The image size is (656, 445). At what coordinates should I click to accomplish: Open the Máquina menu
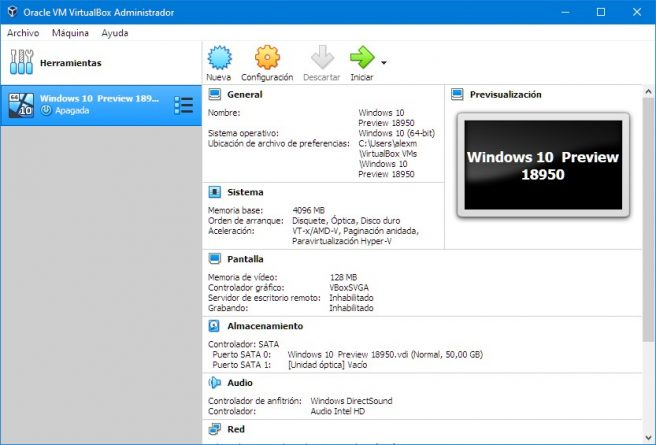[70, 32]
